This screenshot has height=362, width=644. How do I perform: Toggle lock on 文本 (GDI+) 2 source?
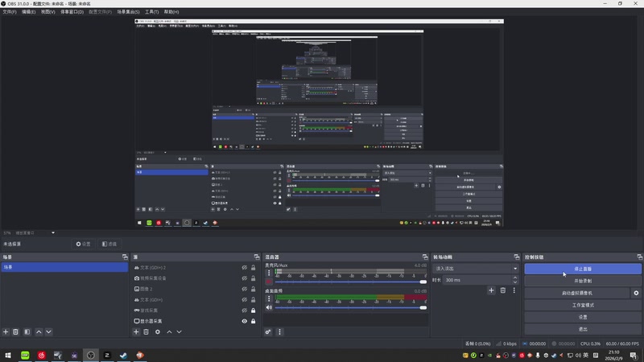click(x=254, y=267)
